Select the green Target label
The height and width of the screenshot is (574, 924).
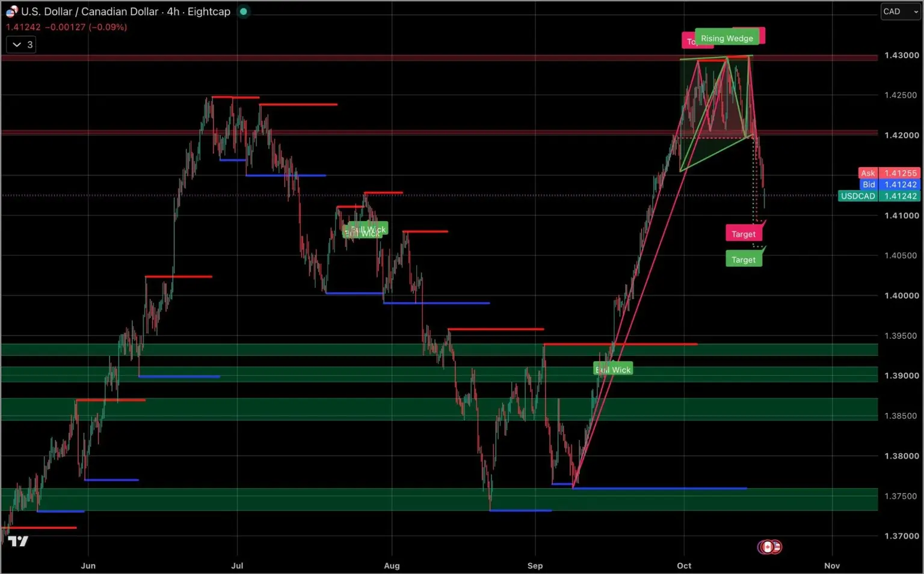[744, 260]
